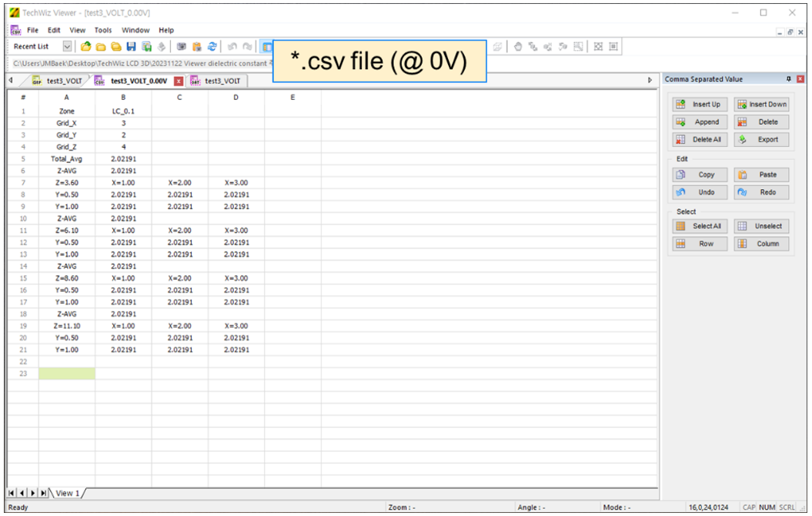
Task: Select the highlighted cell A23
Action: [67, 374]
